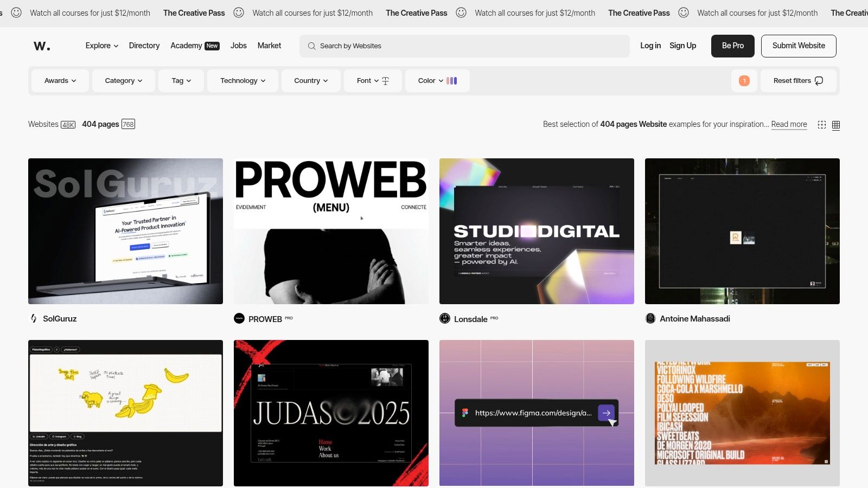The width and height of the screenshot is (868, 488).
Task: Open the Explore menu
Action: (x=101, y=46)
